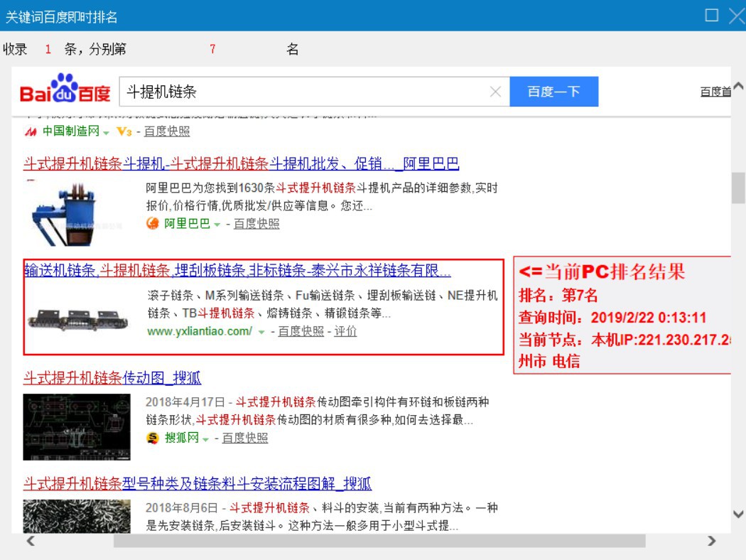
Task: Open the 斗式提升机链条型号种类 result title
Action: coord(198,484)
